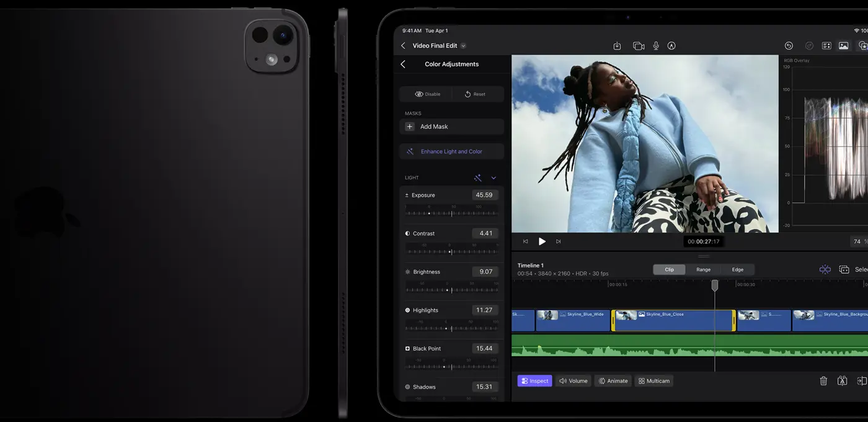The width and height of the screenshot is (868, 422).
Task: Click the split clip icon
Action: pyautogui.click(x=842, y=381)
